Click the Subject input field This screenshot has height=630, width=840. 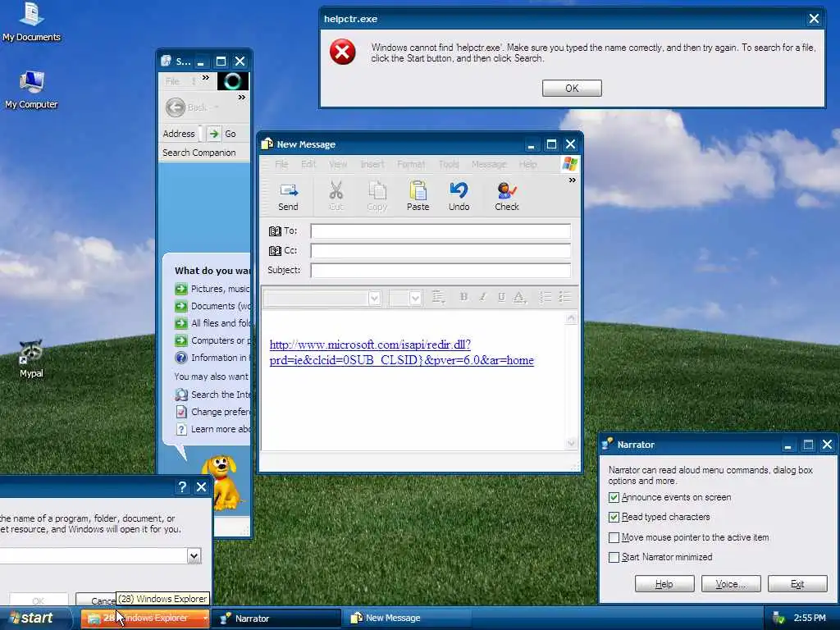pyautogui.click(x=441, y=271)
